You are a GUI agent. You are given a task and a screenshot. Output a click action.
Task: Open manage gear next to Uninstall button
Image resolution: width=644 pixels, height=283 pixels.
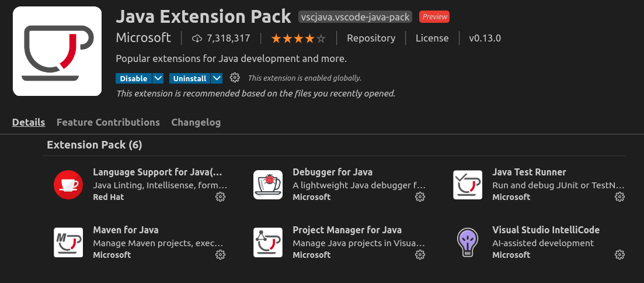[x=235, y=78]
